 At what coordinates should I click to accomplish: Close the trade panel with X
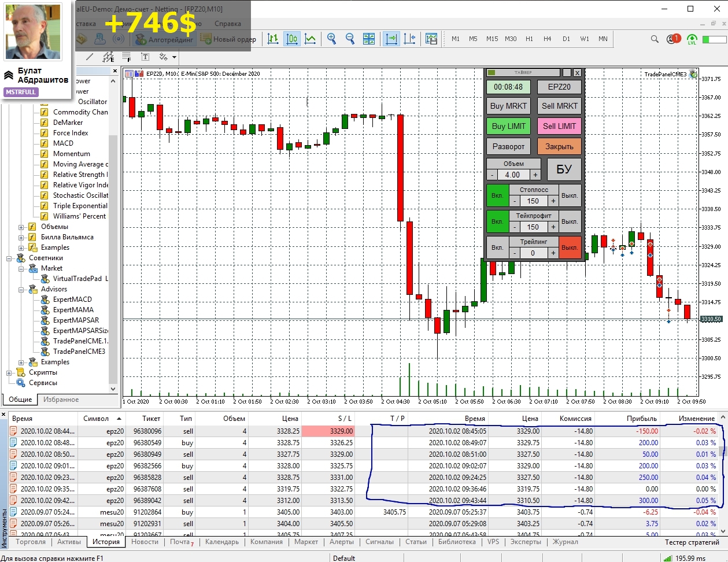point(577,73)
